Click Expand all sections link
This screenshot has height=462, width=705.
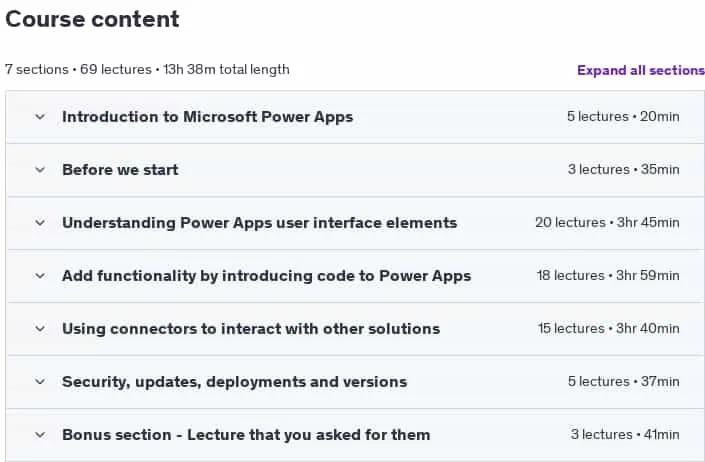tap(641, 70)
